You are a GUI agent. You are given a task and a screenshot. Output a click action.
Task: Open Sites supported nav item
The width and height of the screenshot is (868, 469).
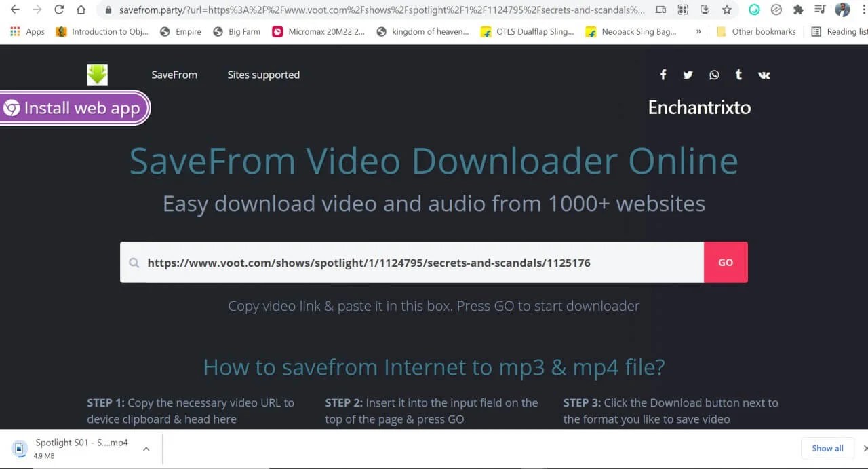[263, 75]
